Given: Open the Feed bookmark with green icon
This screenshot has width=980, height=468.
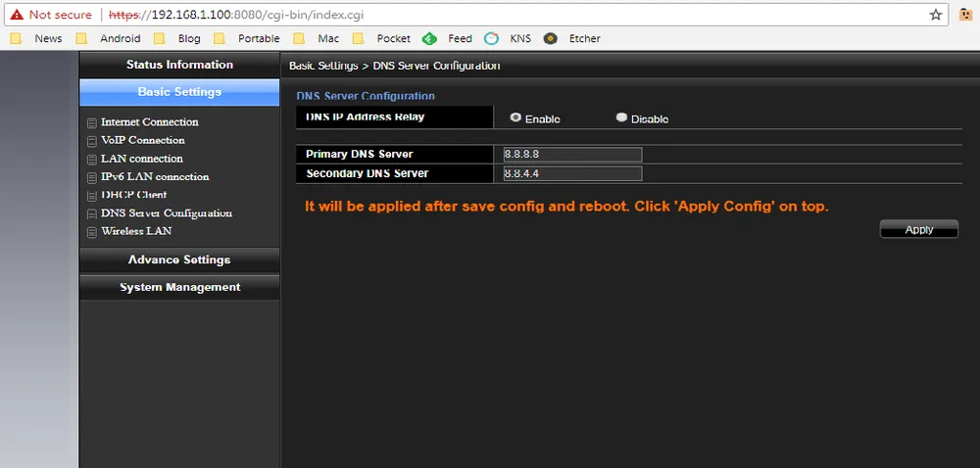Looking at the screenshot, I should 429,38.
